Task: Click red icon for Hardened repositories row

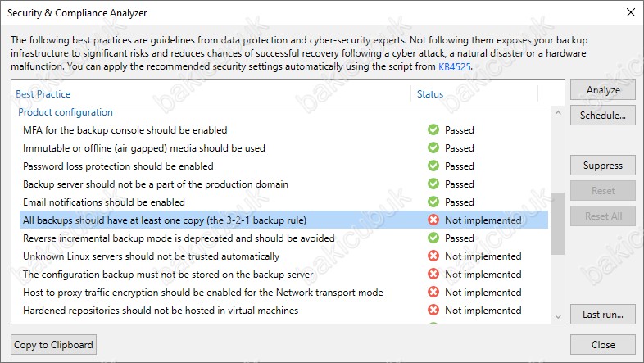Action: (x=433, y=311)
